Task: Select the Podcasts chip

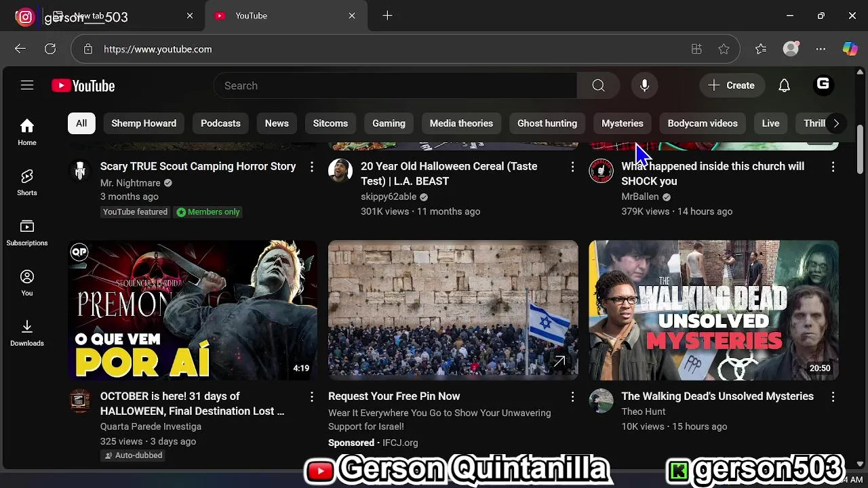Action: [x=220, y=123]
